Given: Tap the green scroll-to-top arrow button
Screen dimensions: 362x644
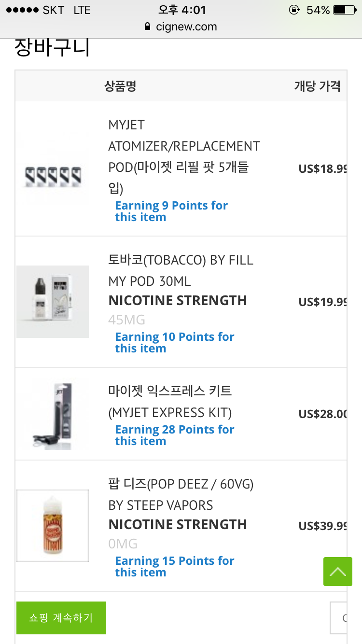Looking at the screenshot, I should [x=338, y=572].
